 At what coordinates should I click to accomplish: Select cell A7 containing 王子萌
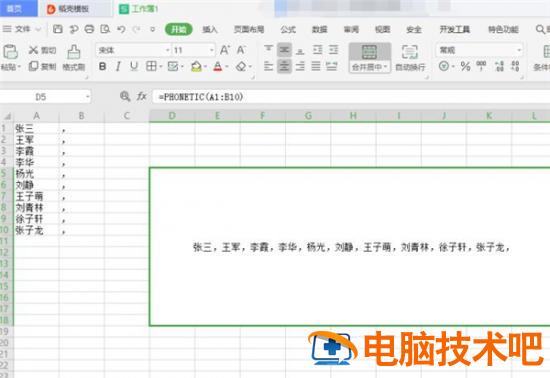click(36, 196)
